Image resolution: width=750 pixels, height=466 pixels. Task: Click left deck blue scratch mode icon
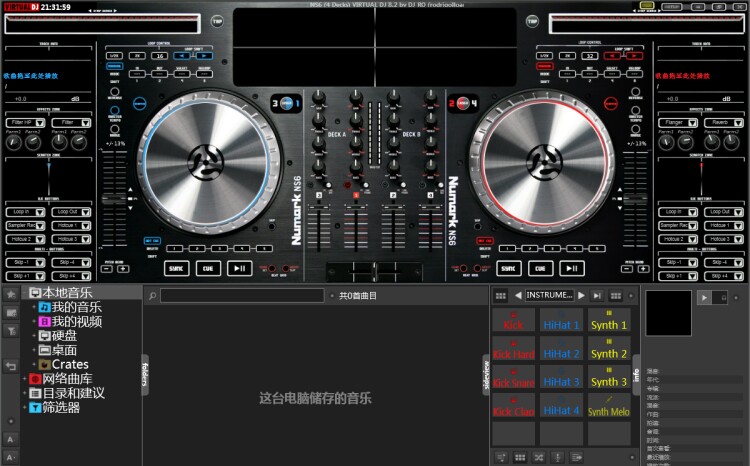point(140,103)
